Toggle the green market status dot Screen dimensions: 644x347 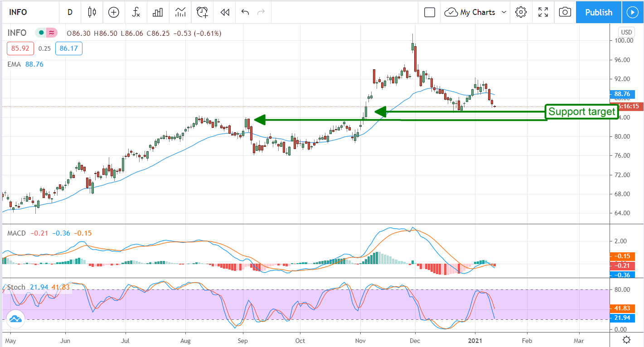[42, 33]
